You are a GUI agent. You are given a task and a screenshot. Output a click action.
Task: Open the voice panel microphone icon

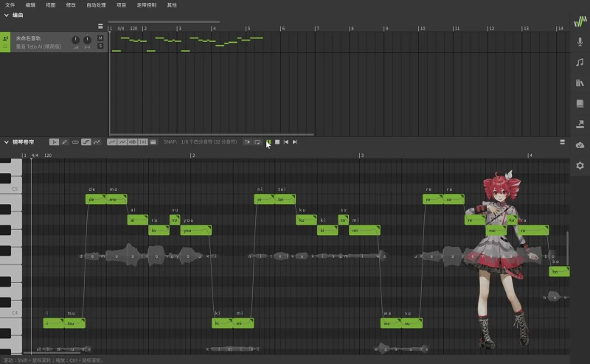coord(580,42)
